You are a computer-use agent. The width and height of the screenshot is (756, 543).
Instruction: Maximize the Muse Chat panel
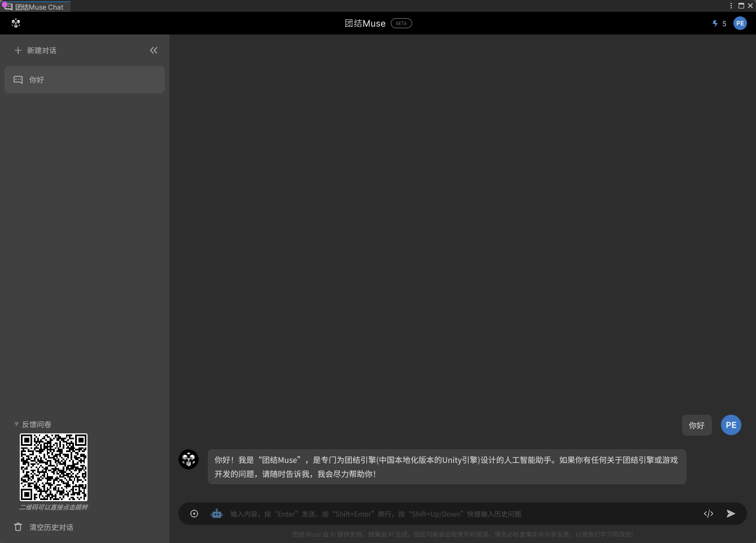(x=741, y=6)
